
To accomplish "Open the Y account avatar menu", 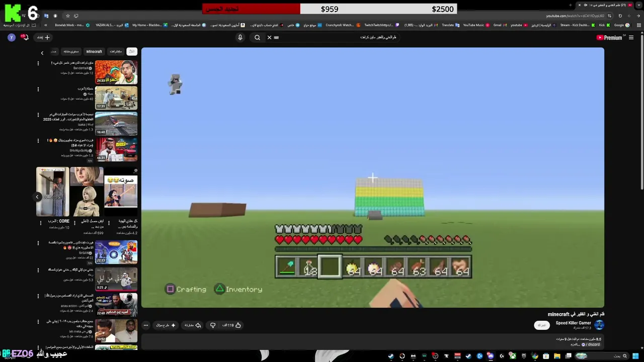I will (x=11, y=37).
